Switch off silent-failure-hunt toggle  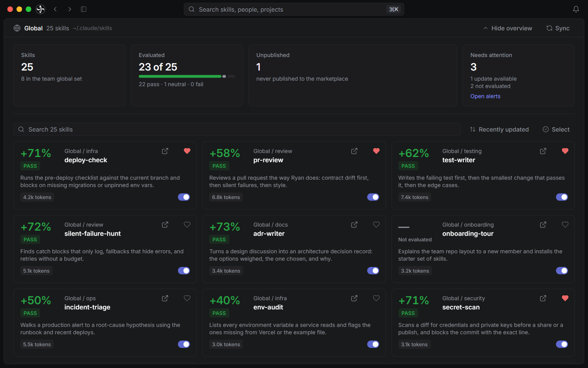[184, 271]
